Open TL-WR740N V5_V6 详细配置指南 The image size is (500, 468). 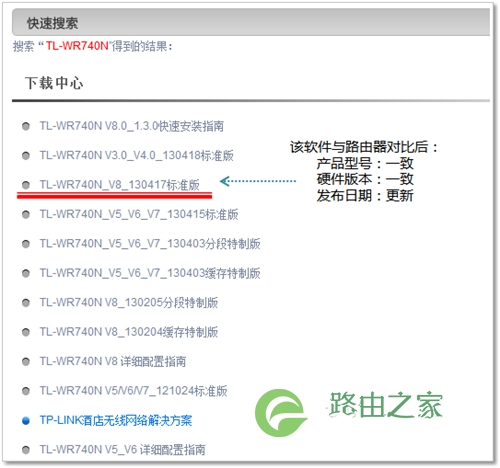122,450
